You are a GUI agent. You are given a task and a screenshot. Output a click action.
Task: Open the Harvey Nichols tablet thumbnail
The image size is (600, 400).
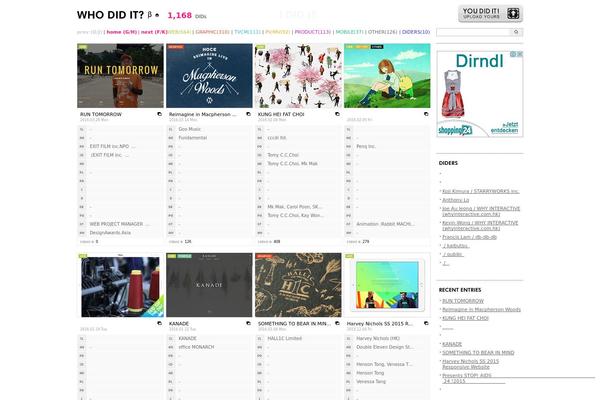click(387, 285)
